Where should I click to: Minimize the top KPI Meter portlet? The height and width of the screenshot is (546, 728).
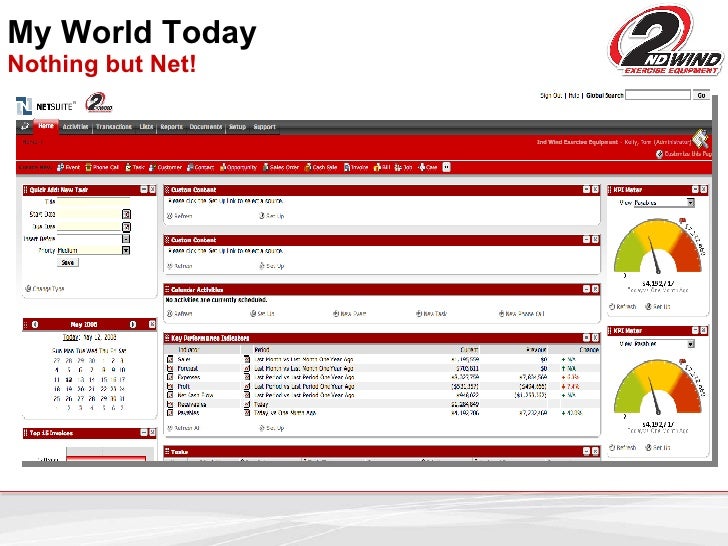[x=695, y=189]
